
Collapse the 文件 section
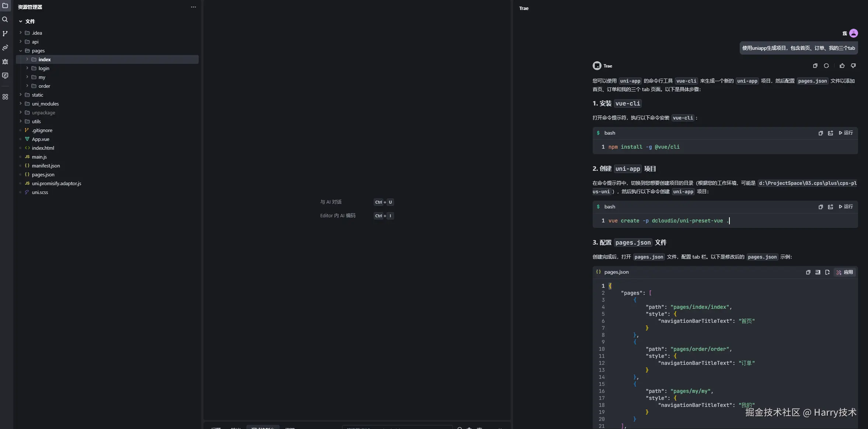pos(21,21)
